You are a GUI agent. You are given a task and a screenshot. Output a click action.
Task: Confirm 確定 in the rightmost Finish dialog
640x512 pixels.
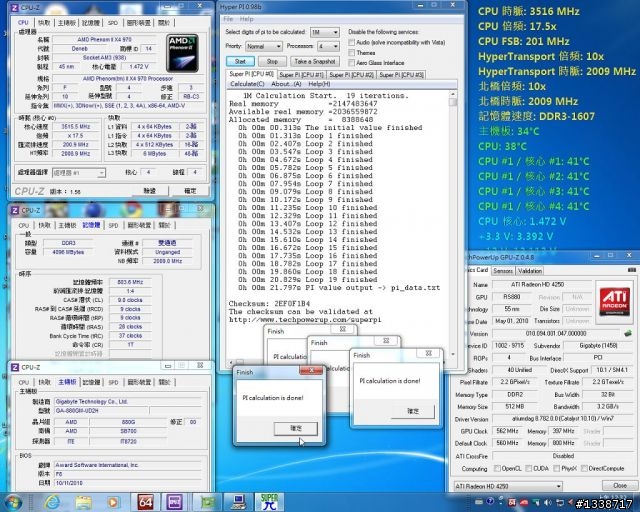(x=413, y=411)
